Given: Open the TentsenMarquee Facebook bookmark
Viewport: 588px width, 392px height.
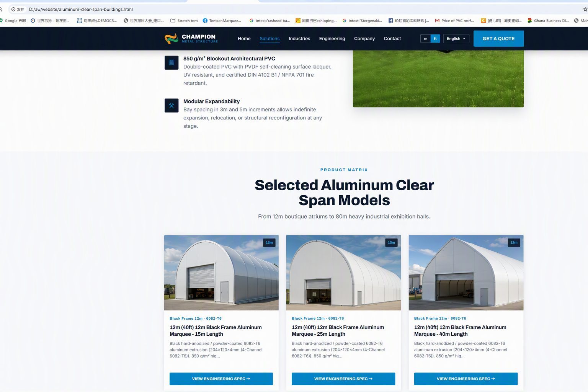Looking at the screenshot, I should click(222, 21).
